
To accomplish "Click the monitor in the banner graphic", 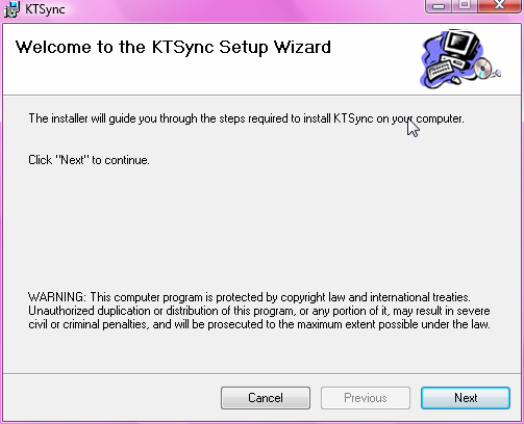I will (x=462, y=44).
